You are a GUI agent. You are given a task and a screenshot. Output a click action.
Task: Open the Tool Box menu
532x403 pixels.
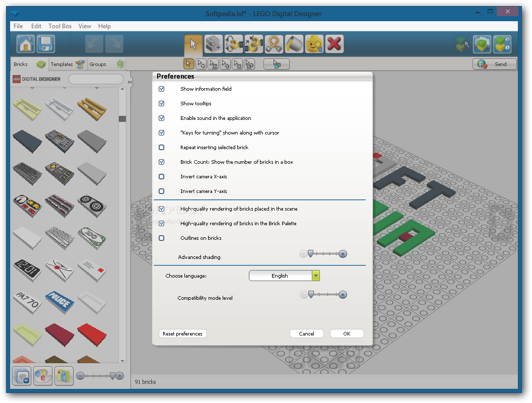(x=60, y=26)
